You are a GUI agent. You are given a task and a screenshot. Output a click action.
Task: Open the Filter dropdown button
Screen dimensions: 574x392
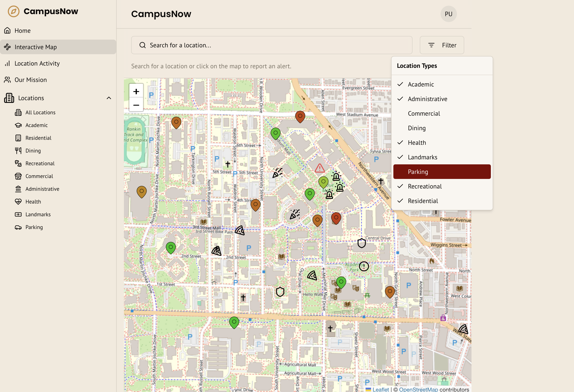pyautogui.click(x=442, y=45)
